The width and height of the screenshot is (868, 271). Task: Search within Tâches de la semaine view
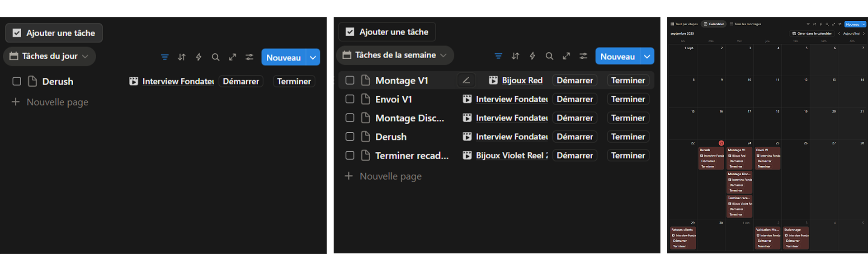[549, 56]
